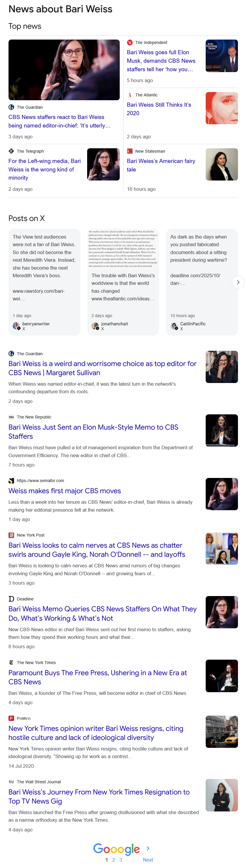
Task: Click the chevron beside Google pagination logo
Action: 148,848
